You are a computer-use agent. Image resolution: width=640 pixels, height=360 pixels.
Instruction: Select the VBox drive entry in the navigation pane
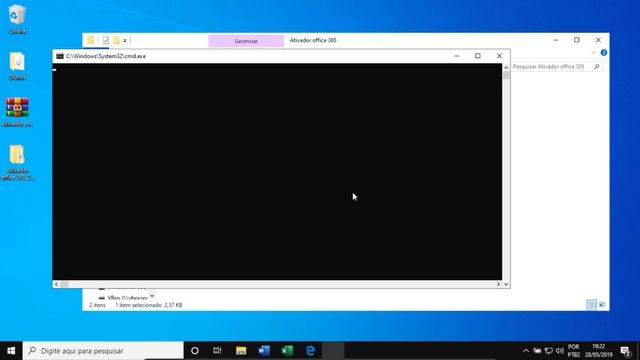pos(123,298)
